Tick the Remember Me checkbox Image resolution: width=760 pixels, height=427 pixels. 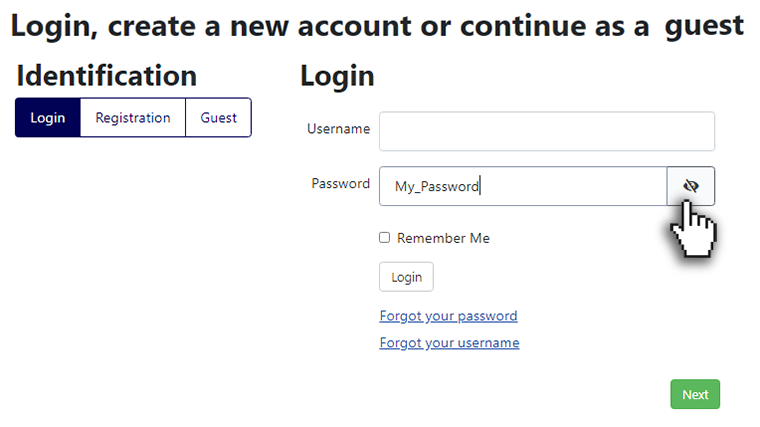click(384, 237)
